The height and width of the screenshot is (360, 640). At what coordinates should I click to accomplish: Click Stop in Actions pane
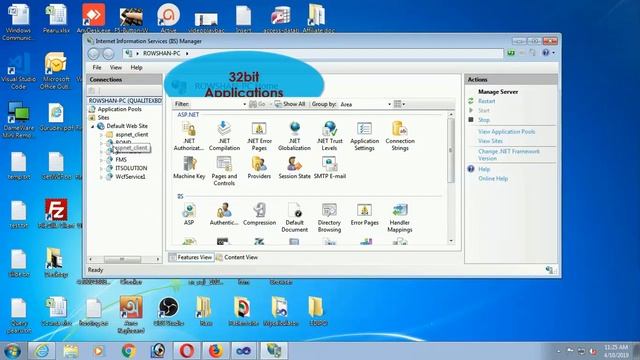click(484, 120)
